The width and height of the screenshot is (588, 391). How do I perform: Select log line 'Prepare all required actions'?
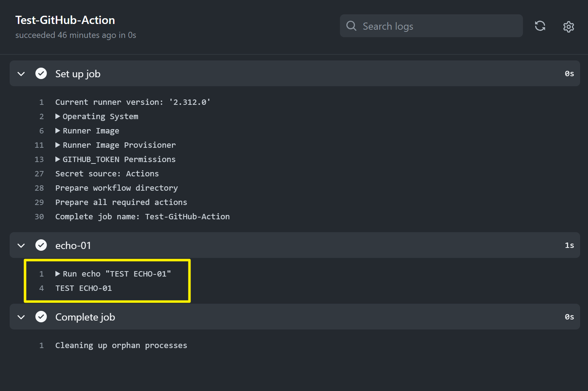pos(121,202)
